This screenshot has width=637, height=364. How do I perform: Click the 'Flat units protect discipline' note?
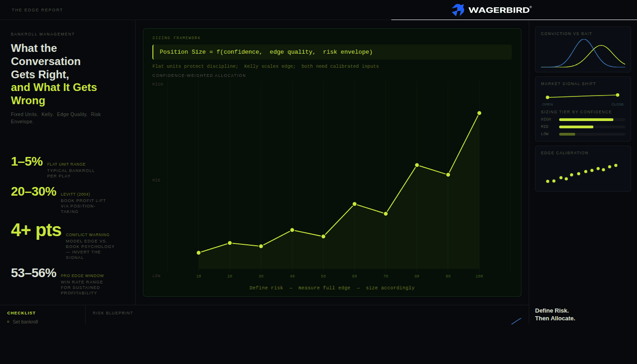pos(266,66)
